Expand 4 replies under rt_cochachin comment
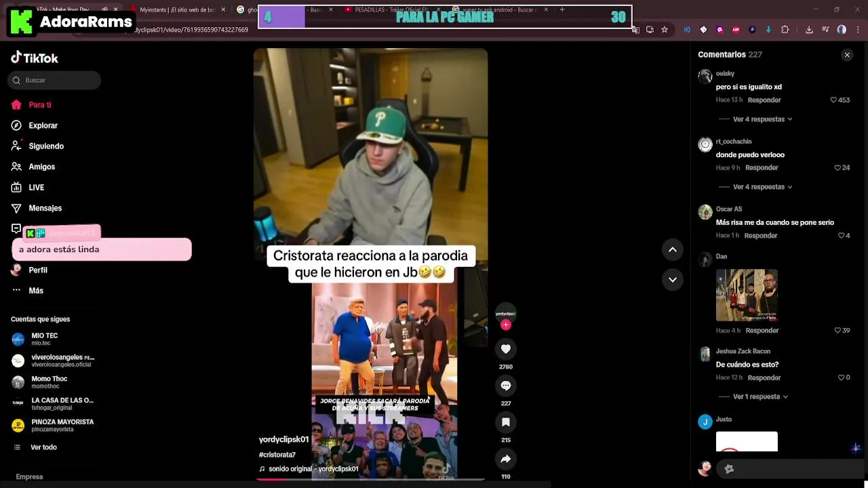 (x=762, y=187)
